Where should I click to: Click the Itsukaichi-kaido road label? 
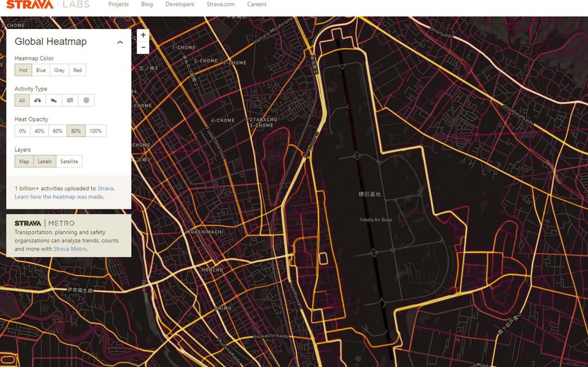pyautogui.click(x=271, y=336)
